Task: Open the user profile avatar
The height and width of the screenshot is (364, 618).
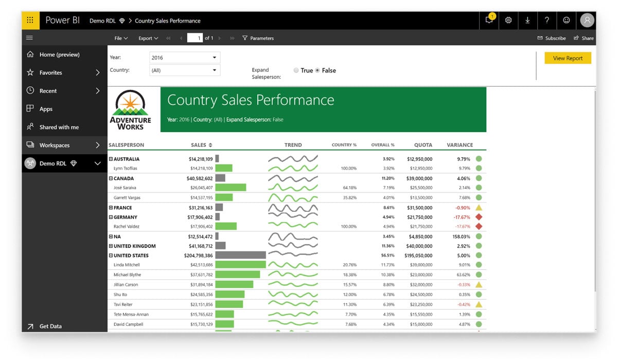Action: (587, 21)
